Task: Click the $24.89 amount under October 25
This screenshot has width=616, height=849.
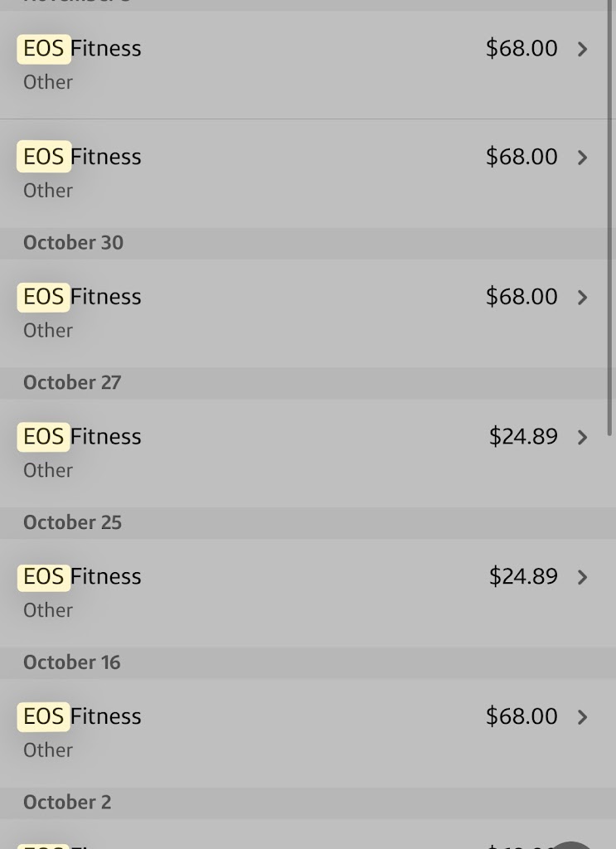Action: [523, 576]
